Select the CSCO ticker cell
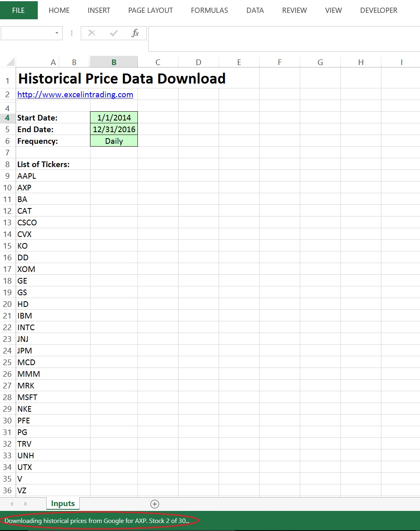Image resolution: width=420 pixels, height=531 pixels. [53, 223]
